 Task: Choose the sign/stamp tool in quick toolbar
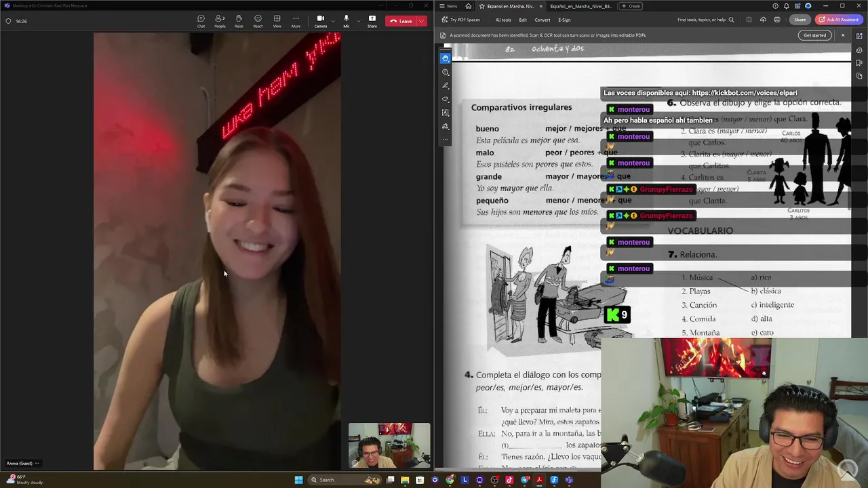(x=446, y=126)
